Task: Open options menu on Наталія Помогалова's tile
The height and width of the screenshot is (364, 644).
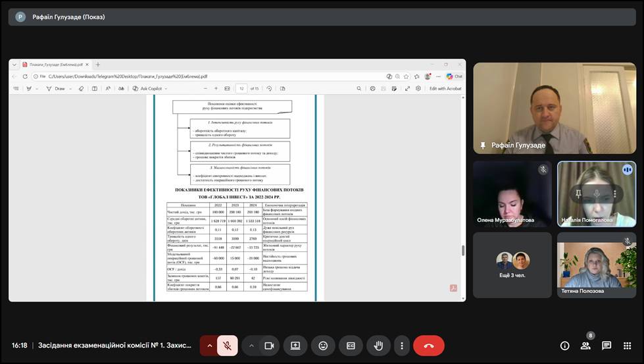Action: 615,194
